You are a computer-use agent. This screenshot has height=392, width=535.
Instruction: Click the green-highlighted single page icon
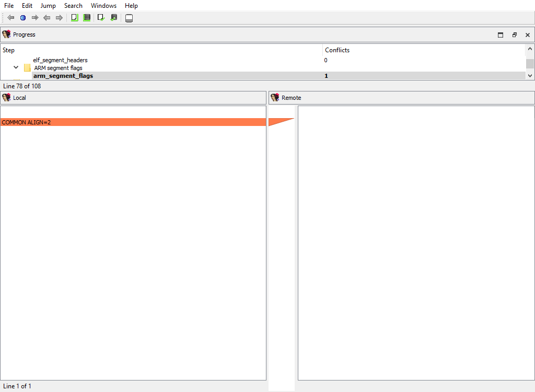point(74,18)
